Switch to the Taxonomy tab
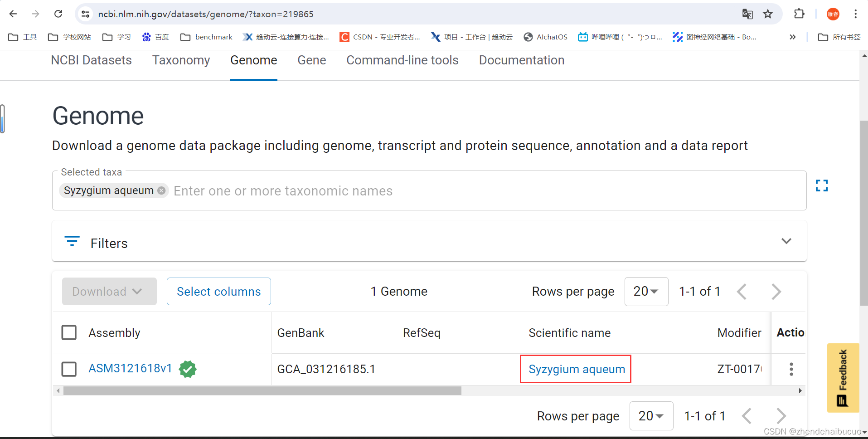The width and height of the screenshot is (868, 439). (181, 60)
